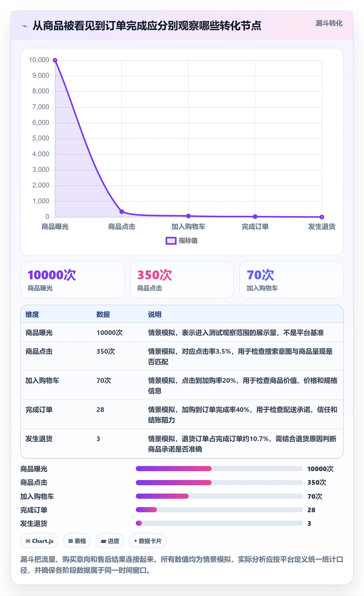Click the 发生退货 x-axis label
This screenshot has height=596, width=364.
[x=322, y=227]
